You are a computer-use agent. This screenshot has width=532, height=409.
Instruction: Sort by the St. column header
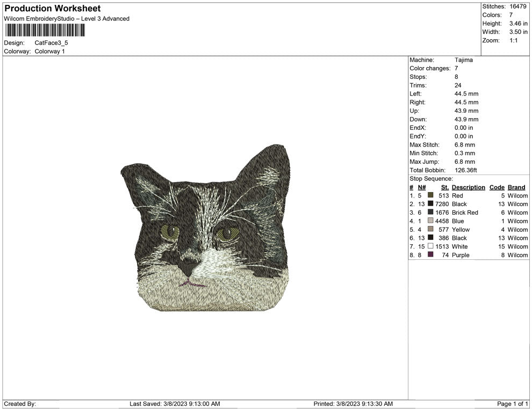click(444, 187)
